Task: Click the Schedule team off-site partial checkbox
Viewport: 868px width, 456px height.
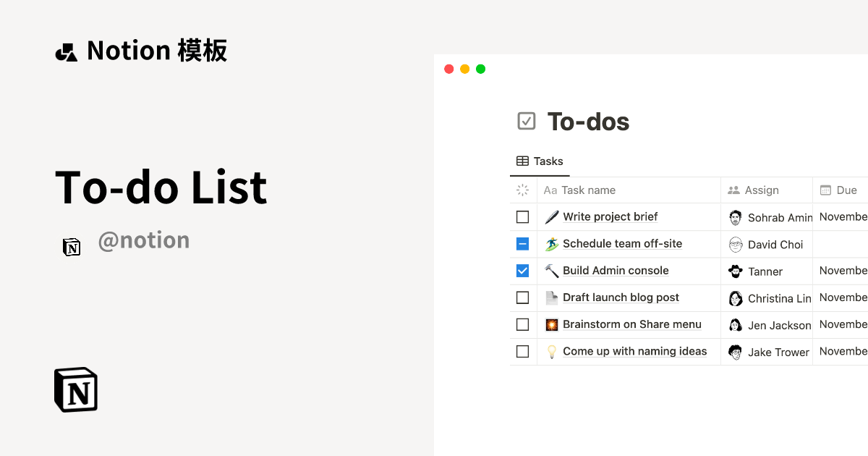Action: (522, 244)
